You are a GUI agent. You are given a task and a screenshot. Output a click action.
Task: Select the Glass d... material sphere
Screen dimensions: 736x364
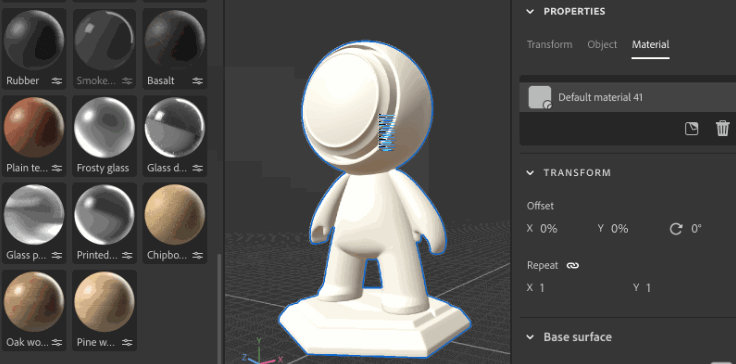tap(175, 127)
